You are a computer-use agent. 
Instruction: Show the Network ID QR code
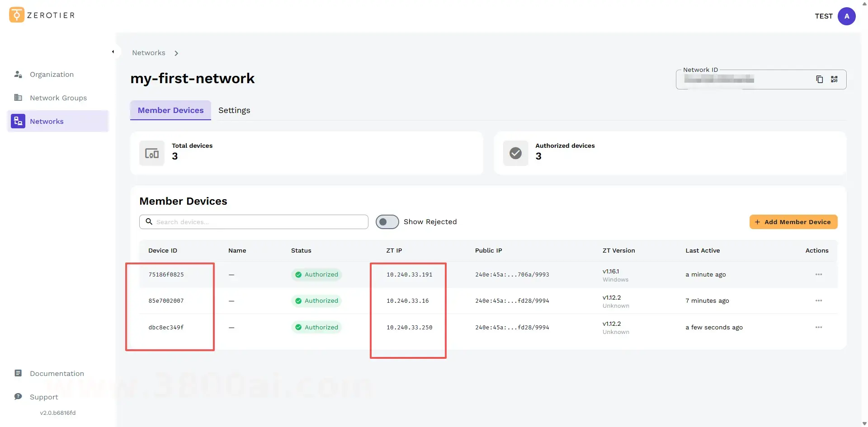834,80
